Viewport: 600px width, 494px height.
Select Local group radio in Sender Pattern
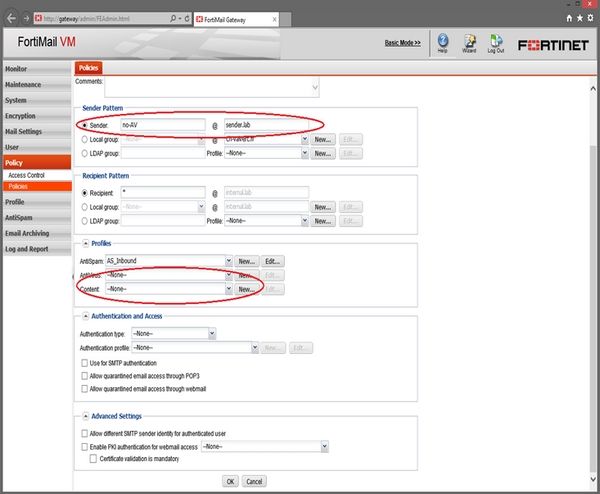pos(85,139)
